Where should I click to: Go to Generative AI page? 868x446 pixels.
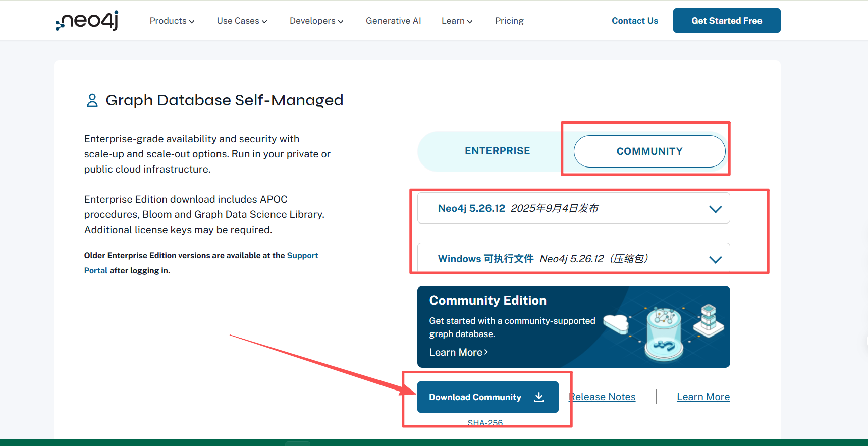point(393,21)
